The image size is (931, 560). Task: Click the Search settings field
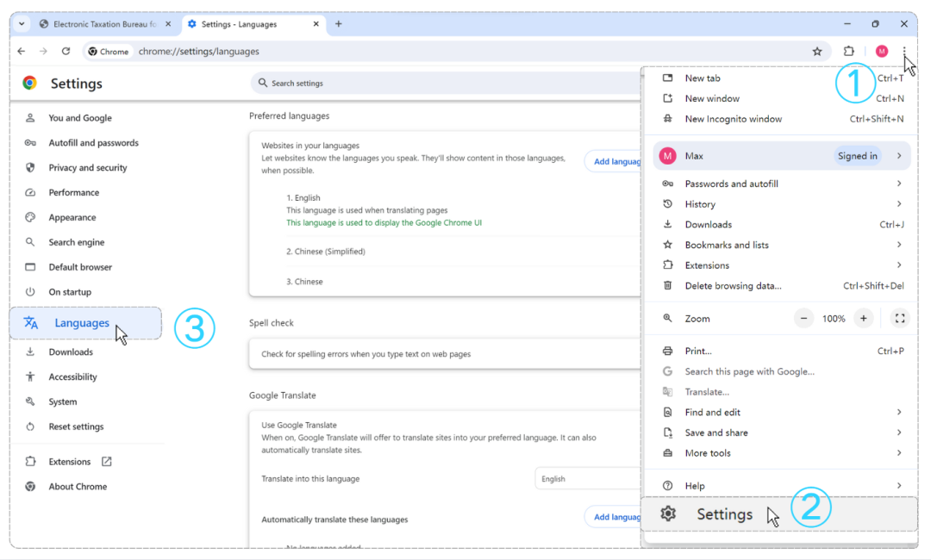pyautogui.click(x=446, y=83)
